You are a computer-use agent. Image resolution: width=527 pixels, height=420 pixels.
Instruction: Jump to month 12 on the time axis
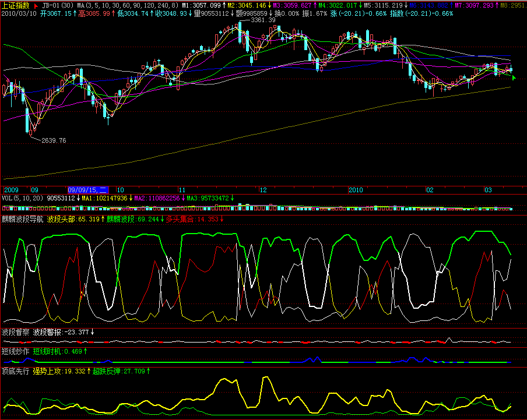pyautogui.click(x=263, y=190)
